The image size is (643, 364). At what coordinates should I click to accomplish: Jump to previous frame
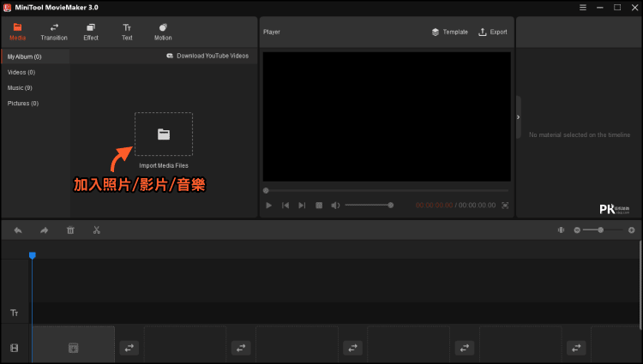(x=285, y=206)
